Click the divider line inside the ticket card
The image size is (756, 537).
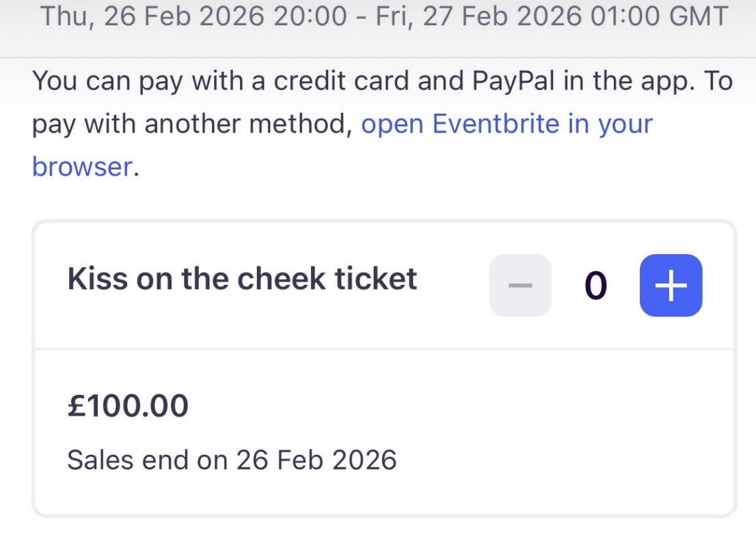(x=384, y=349)
